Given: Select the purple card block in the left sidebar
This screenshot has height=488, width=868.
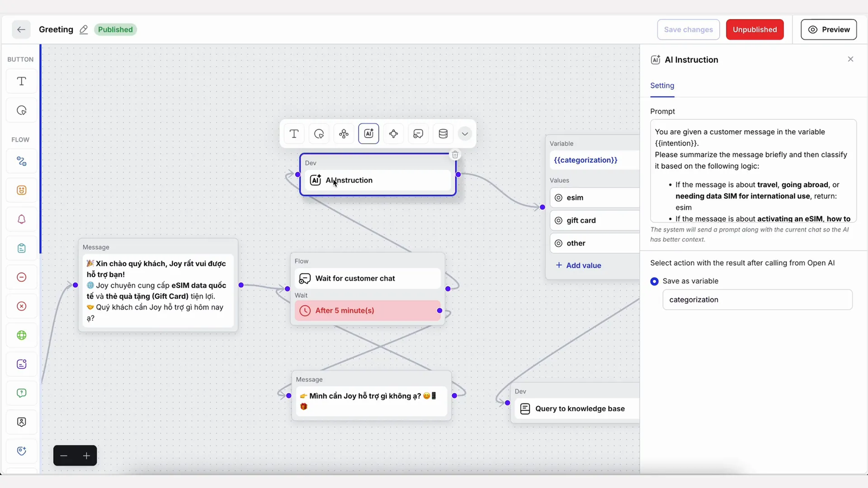Looking at the screenshot, I should (x=22, y=364).
